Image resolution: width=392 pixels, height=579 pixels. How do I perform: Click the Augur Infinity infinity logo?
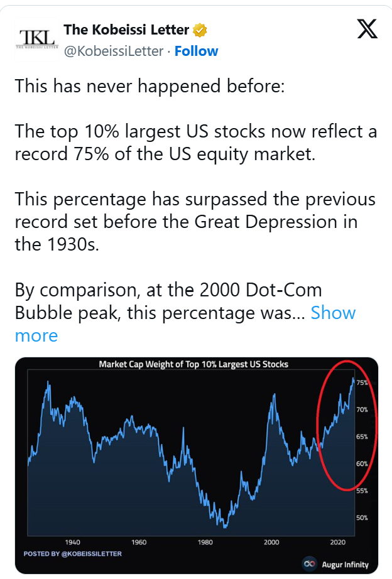pos(310,563)
